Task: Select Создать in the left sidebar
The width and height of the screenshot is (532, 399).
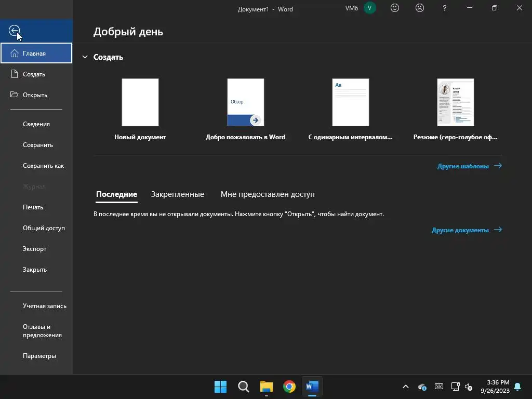Action: pos(36,74)
